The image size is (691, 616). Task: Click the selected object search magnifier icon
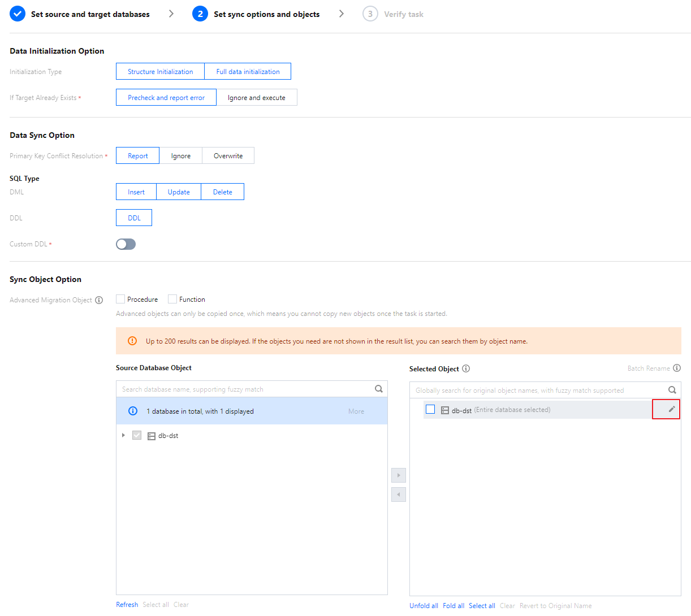672,390
